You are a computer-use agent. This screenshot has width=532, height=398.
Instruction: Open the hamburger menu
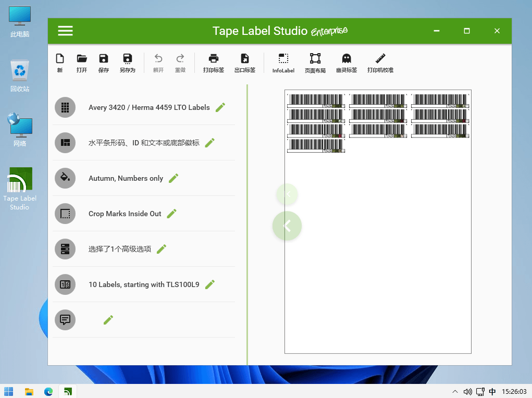65,31
